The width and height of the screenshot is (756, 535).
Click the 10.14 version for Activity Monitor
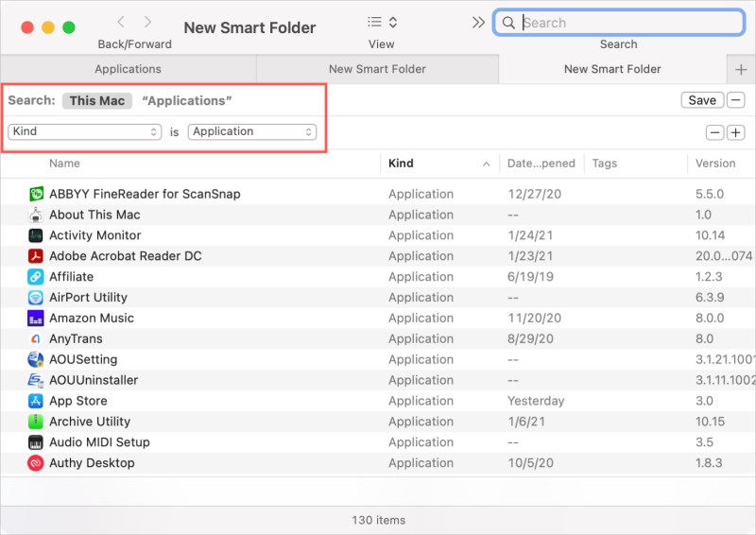tap(710, 235)
